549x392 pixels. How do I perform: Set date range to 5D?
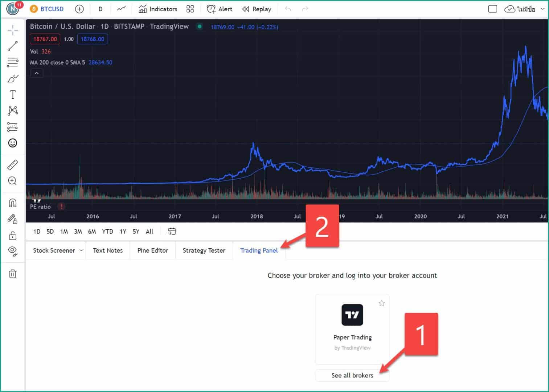50,232
